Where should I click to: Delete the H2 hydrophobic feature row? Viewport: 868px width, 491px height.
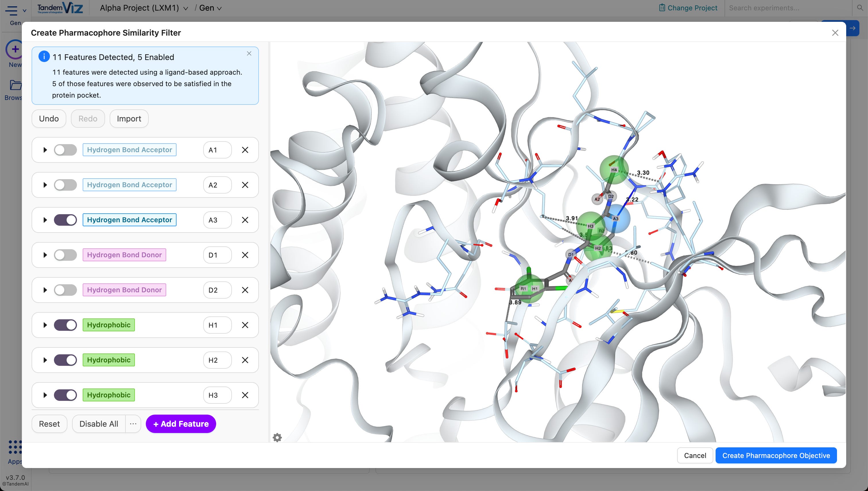tap(245, 360)
